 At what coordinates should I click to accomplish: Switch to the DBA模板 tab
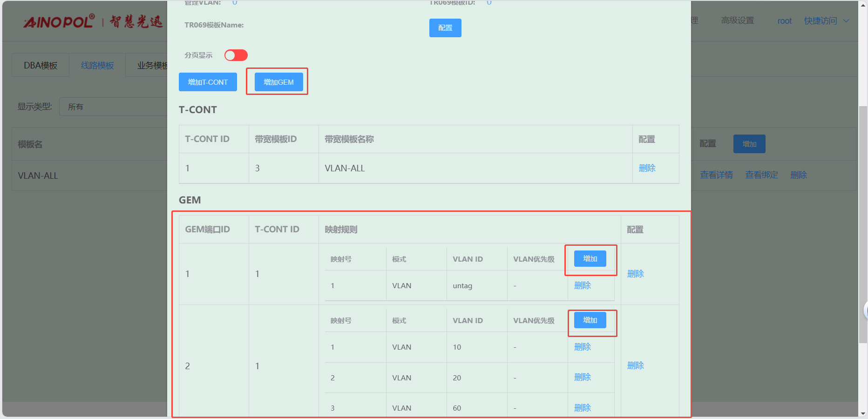point(41,66)
